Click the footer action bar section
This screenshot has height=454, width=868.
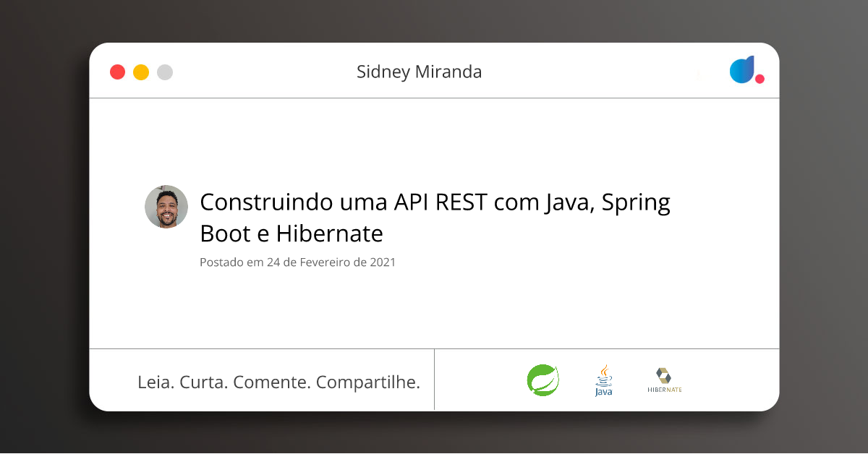[260, 381]
